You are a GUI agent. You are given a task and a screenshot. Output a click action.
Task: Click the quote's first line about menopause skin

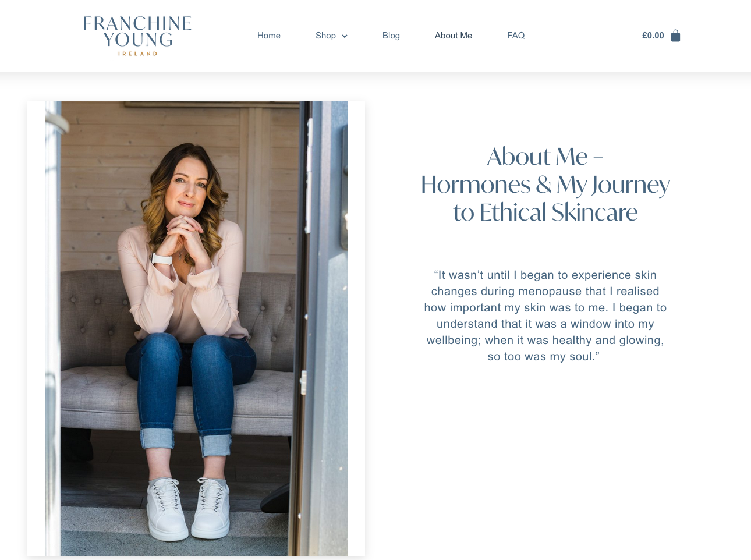[x=545, y=275]
